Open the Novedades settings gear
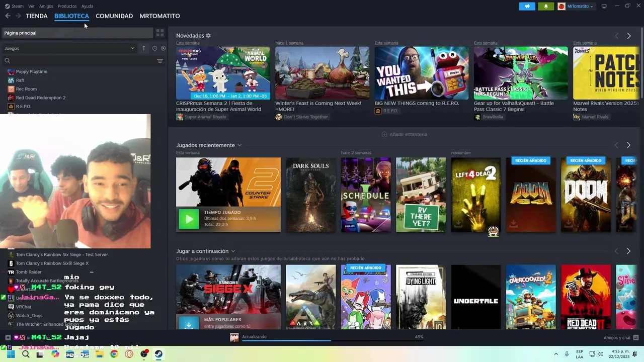The image size is (644, 362). point(208,36)
